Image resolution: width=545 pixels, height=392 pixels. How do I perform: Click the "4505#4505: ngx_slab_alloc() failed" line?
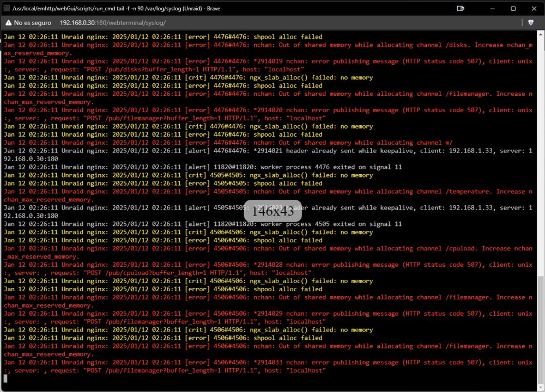188,175
